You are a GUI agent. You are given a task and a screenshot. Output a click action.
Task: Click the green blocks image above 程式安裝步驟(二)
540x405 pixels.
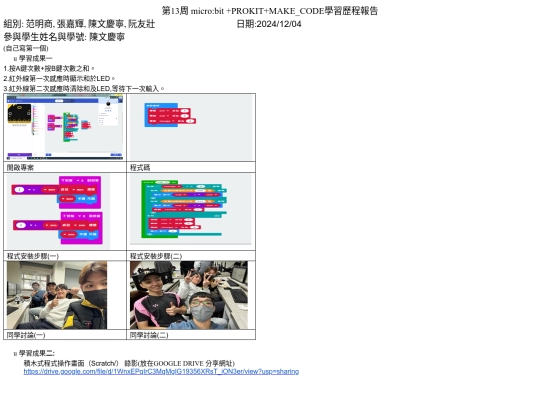click(191, 209)
